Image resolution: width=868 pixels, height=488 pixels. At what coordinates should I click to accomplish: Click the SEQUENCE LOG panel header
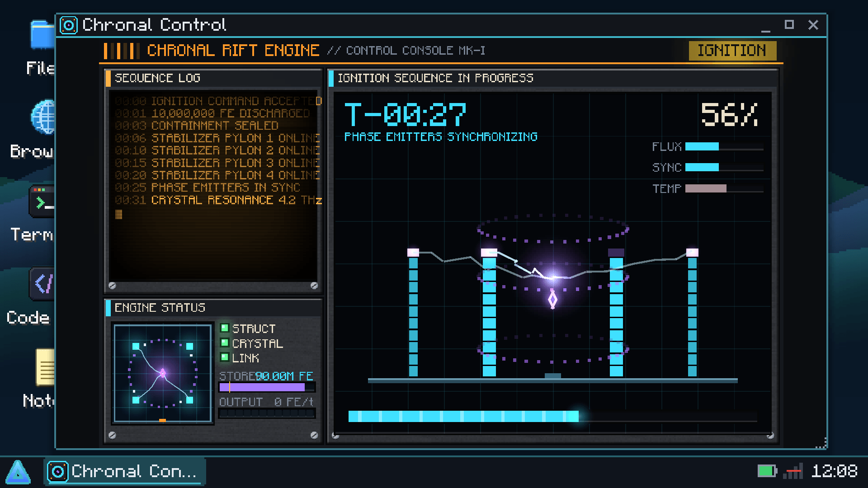(x=213, y=78)
